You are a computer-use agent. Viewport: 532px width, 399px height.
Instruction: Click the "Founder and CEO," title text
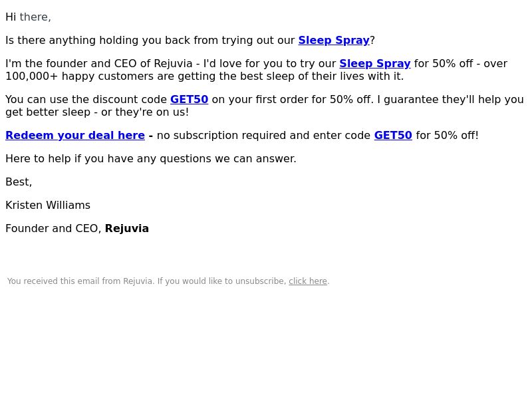(54, 229)
